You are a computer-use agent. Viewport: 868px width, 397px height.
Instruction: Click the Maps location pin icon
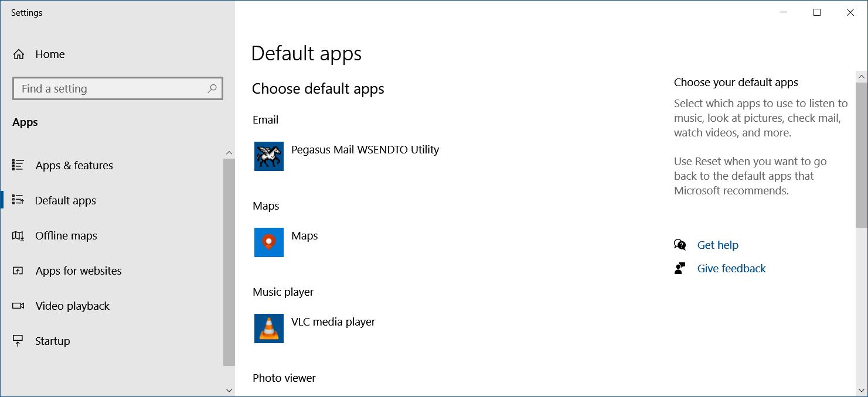[269, 242]
